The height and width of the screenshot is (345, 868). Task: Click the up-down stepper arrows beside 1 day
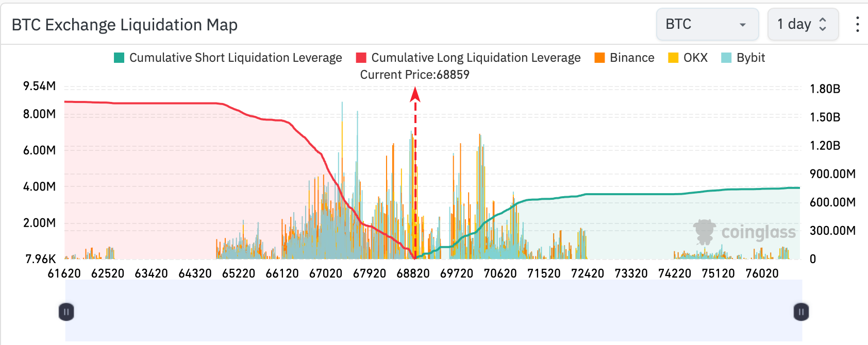[x=823, y=24]
